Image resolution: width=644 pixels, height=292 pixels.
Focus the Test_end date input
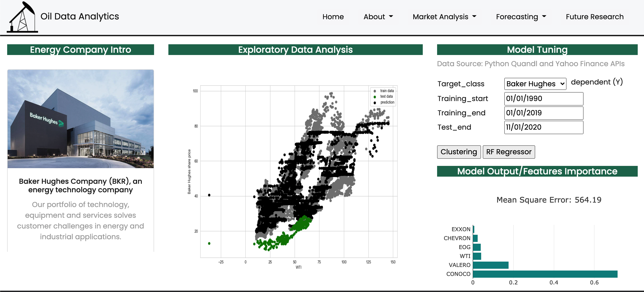543,127
